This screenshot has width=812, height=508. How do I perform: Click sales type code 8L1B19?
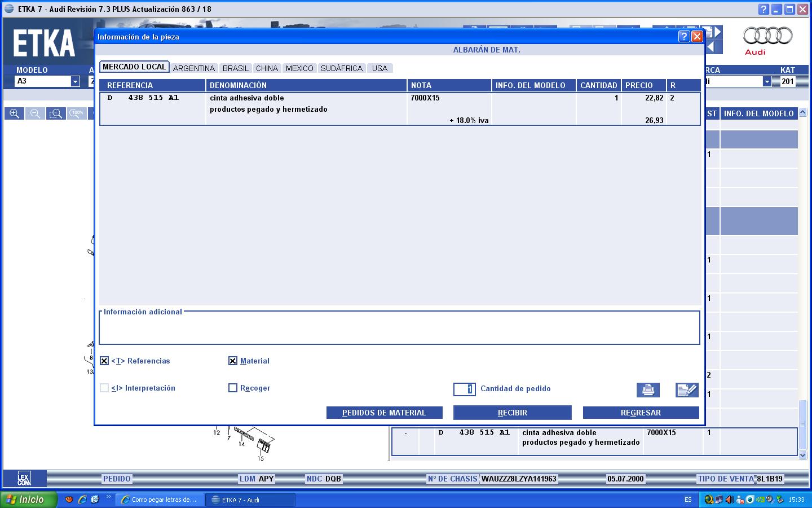click(x=770, y=479)
